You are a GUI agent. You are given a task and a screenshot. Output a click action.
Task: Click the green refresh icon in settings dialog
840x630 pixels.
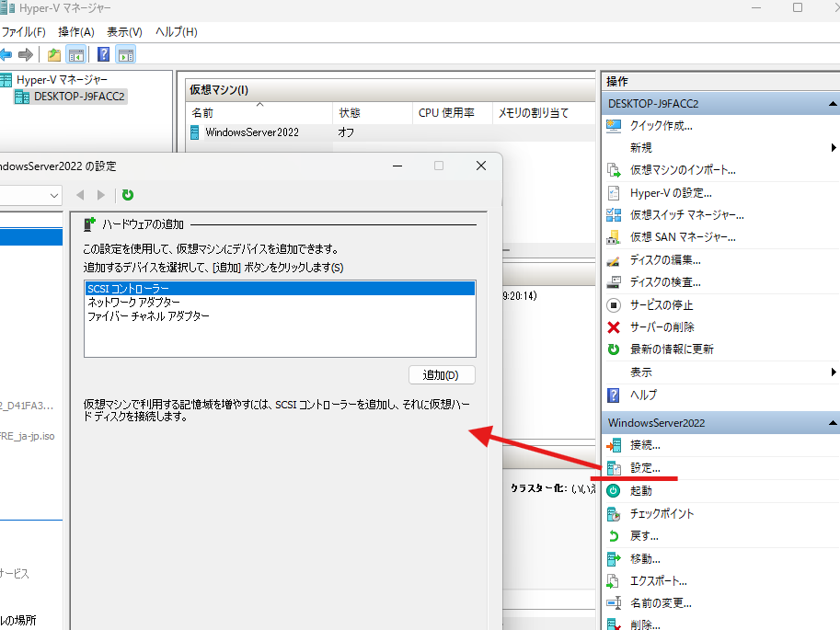click(128, 195)
